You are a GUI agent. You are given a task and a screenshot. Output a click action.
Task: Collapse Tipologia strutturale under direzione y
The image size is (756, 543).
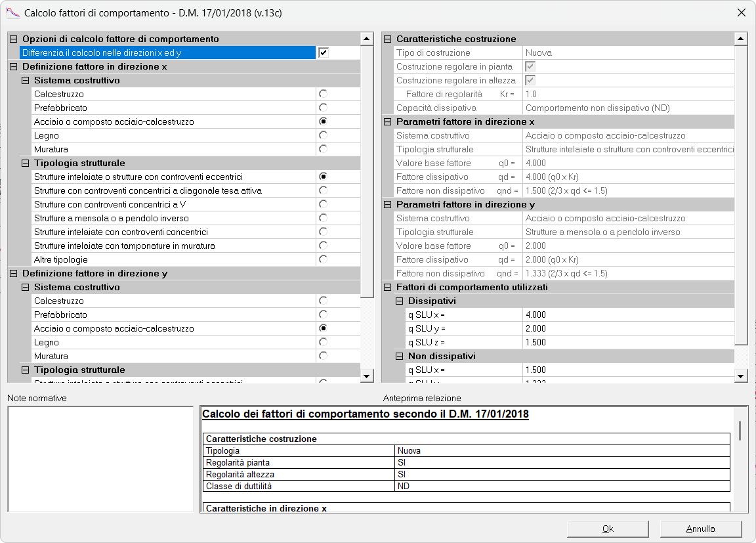(x=25, y=370)
